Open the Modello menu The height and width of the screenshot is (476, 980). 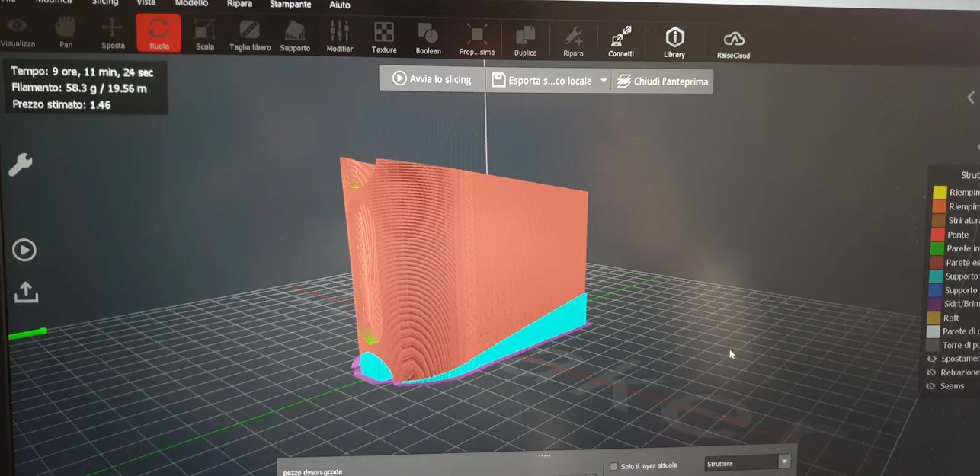[x=191, y=3]
